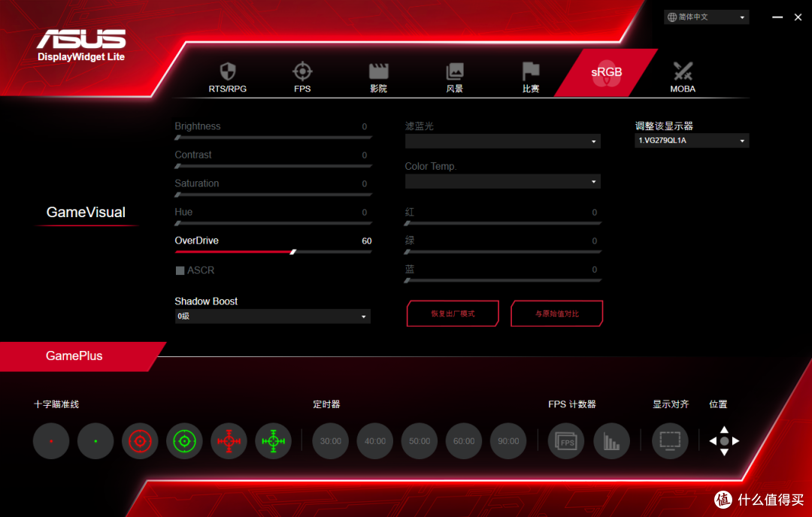The height and width of the screenshot is (517, 812).
Task: Open the 简体中文 language dropdown
Action: [706, 17]
